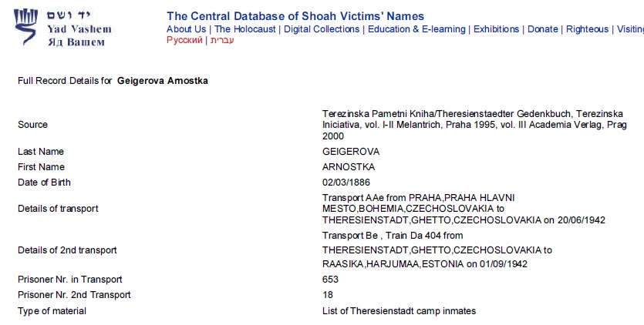The image size is (644, 325).
Task: Click the last name value GEIGEROVA
Action: coord(351,152)
